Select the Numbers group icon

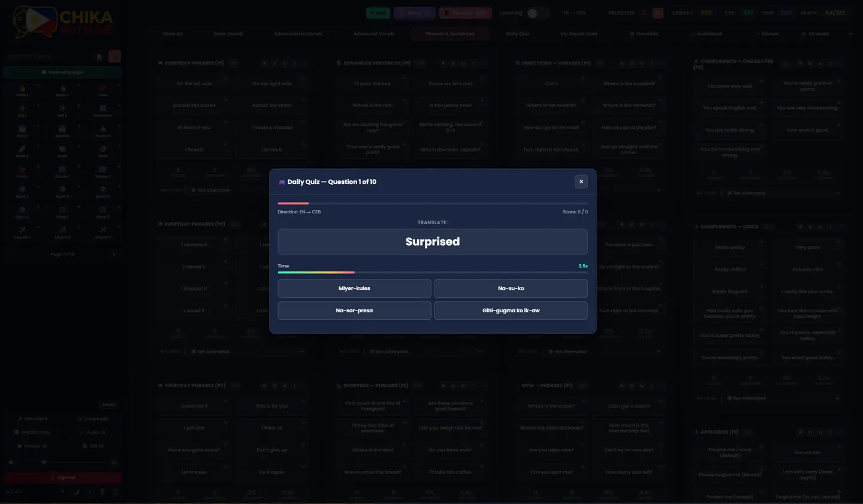(x=102, y=111)
